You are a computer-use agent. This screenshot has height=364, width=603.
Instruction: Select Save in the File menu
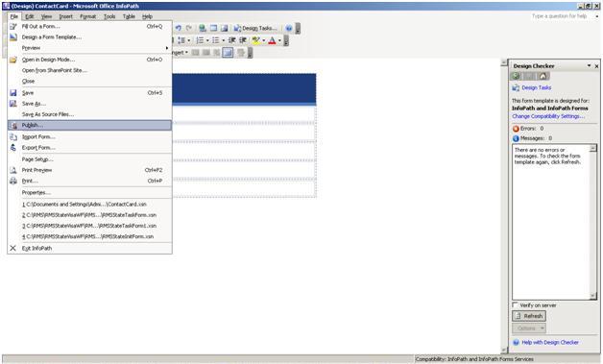click(89, 93)
